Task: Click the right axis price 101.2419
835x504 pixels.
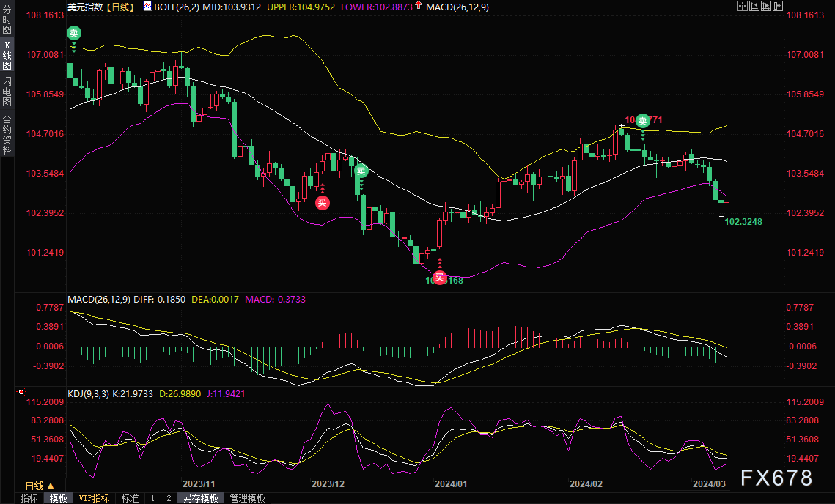Action: coord(805,252)
